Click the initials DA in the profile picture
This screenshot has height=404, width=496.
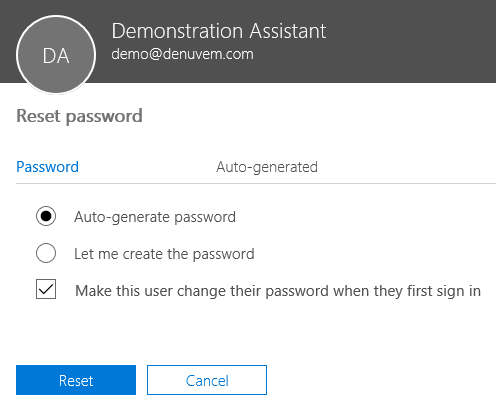pos(56,56)
